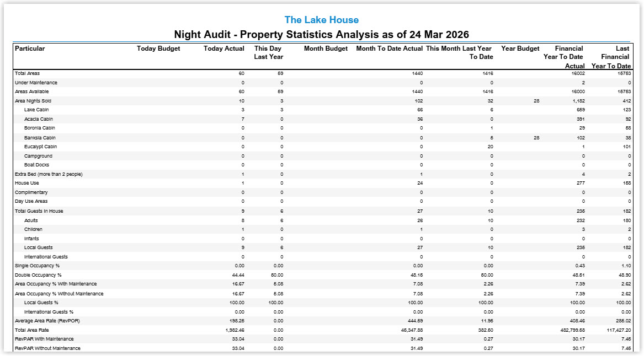
Task: Select the "House Use" row label
Action: click(27, 184)
